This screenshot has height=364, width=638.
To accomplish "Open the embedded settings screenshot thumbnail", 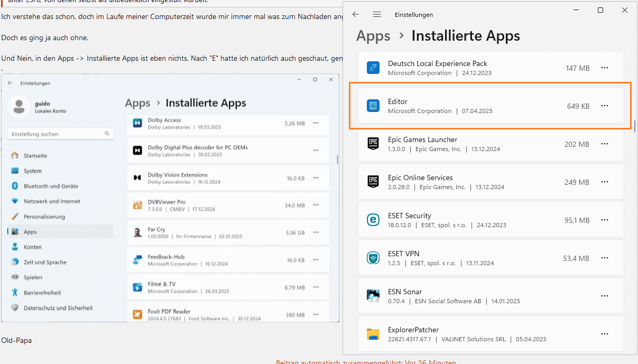I will (x=170, y=198).
